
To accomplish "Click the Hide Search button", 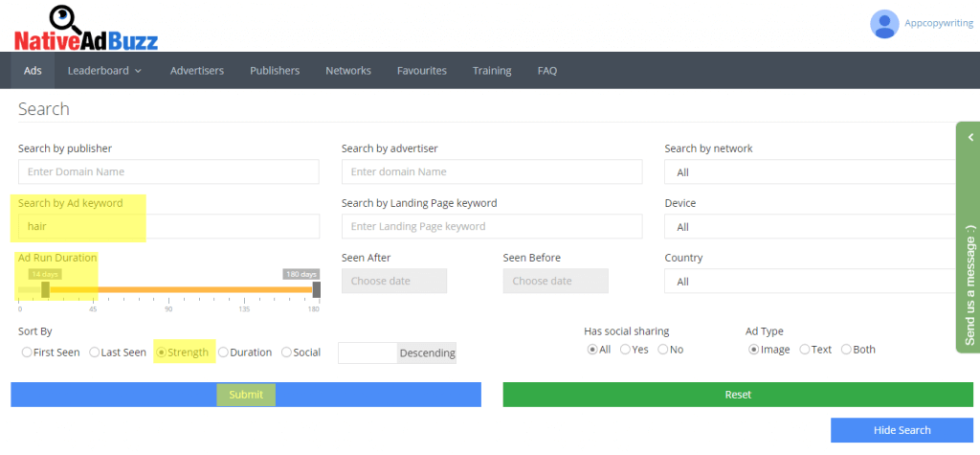I will coord(902,430).
